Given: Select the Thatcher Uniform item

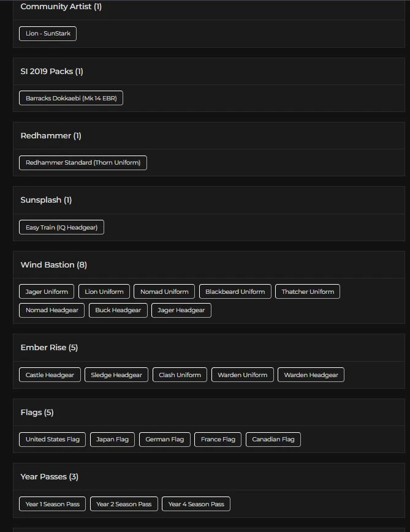Looking at the screenshot, I should coord(308,292).
